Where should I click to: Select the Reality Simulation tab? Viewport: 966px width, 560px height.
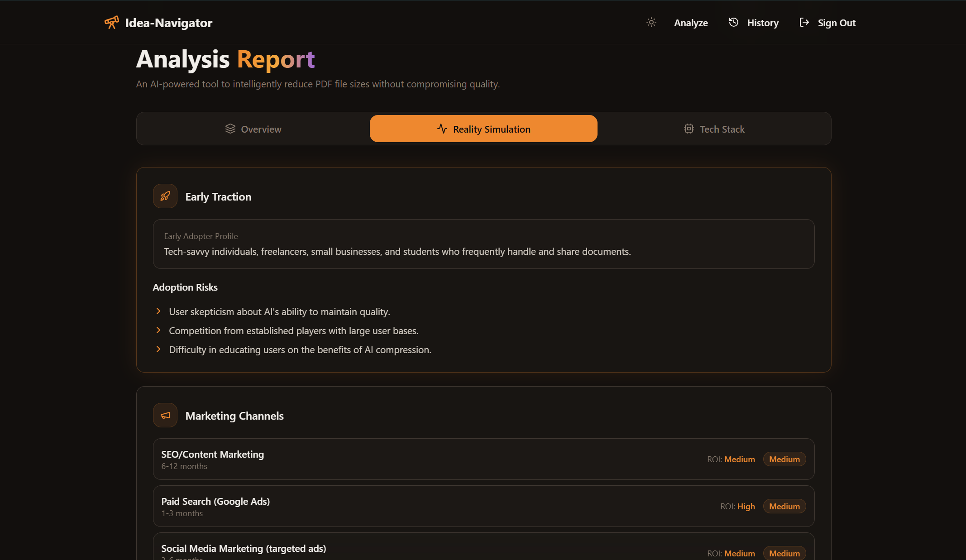pos(483,129)
